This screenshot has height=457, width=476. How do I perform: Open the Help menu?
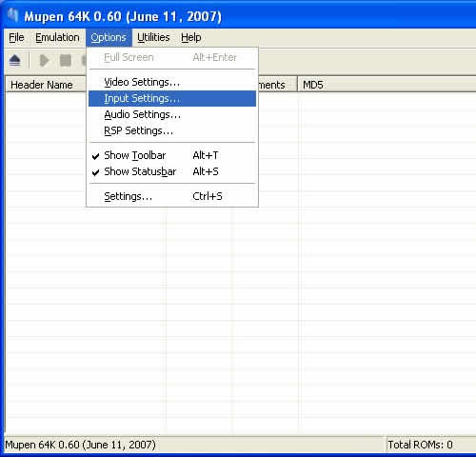(x=191, y=37)
